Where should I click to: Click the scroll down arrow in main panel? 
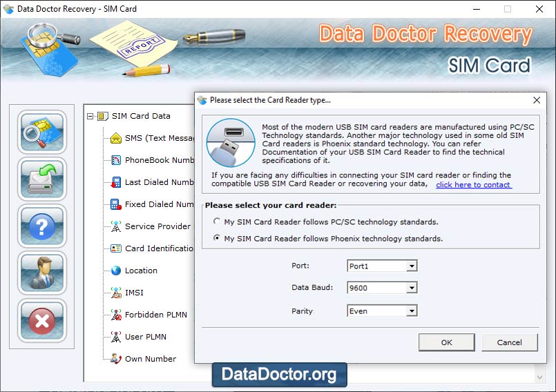click(539, 378)
